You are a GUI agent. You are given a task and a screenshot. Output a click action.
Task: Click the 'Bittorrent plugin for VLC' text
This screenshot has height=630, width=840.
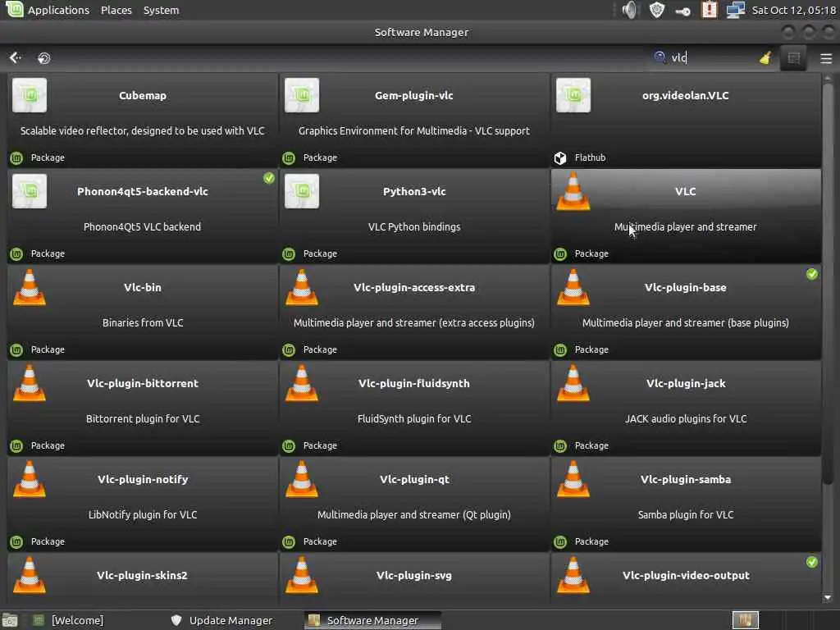(143, 418)
